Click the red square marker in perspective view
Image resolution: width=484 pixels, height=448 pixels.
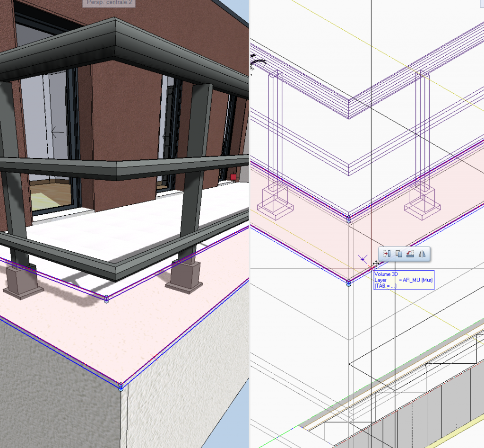coord(233,177)
